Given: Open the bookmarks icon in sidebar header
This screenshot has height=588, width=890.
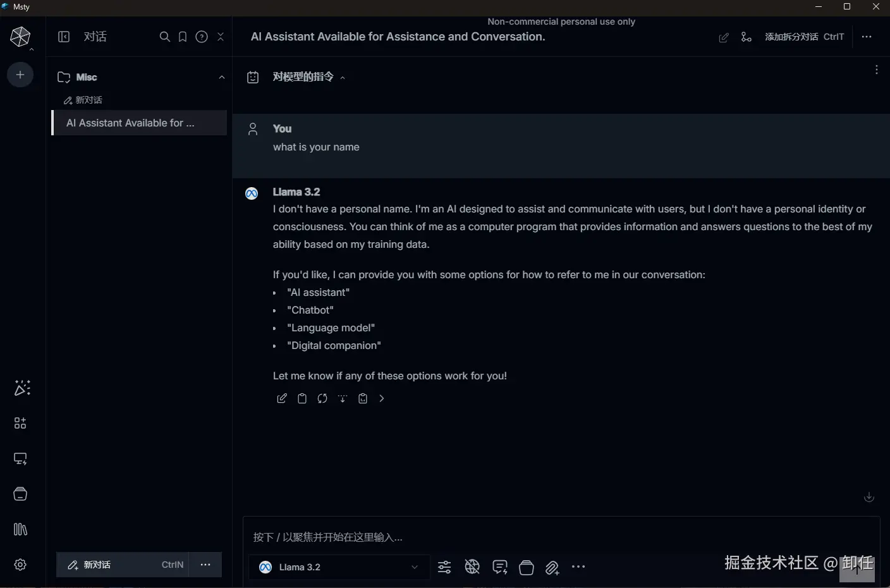Looking at the screenshot, I should tap(183, 37).
